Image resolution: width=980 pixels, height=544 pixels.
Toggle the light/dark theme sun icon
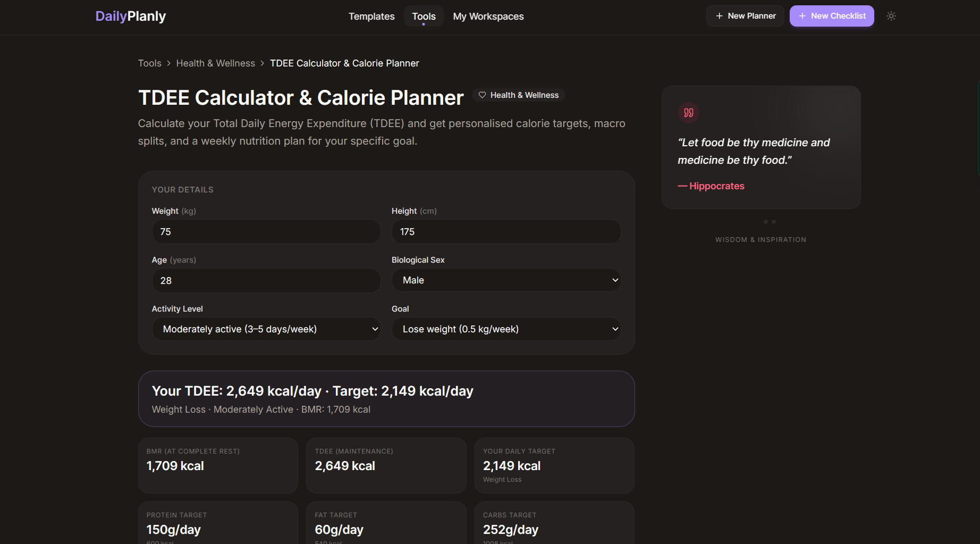point(891,16)
